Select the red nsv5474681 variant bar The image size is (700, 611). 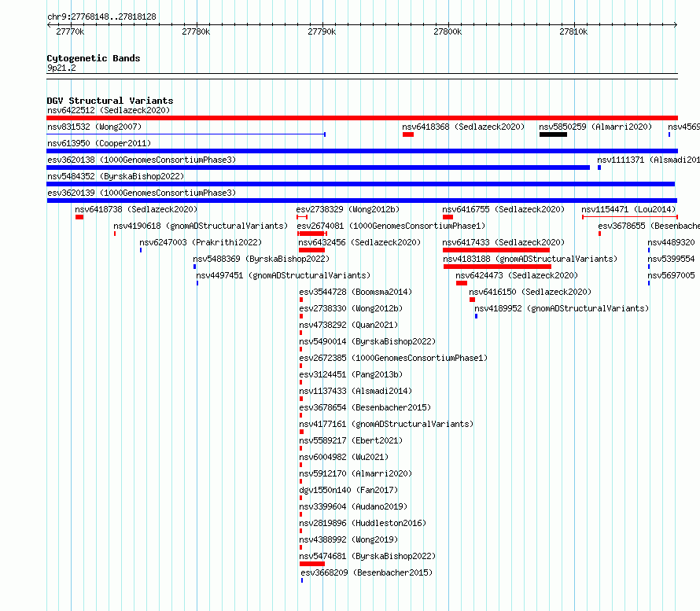(312, 564)
